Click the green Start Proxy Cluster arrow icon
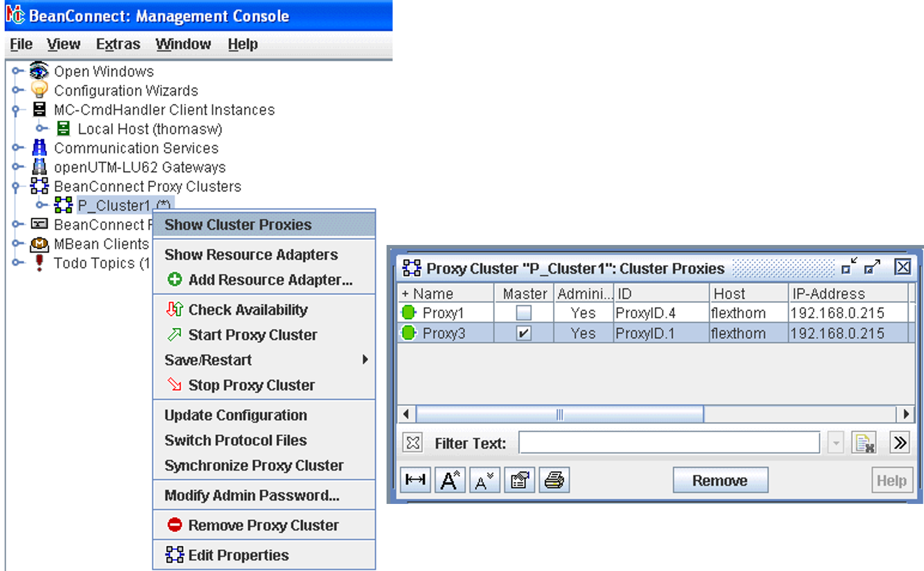Image resolution: width=924 pixels, height=571 pixels. [175, 334]
